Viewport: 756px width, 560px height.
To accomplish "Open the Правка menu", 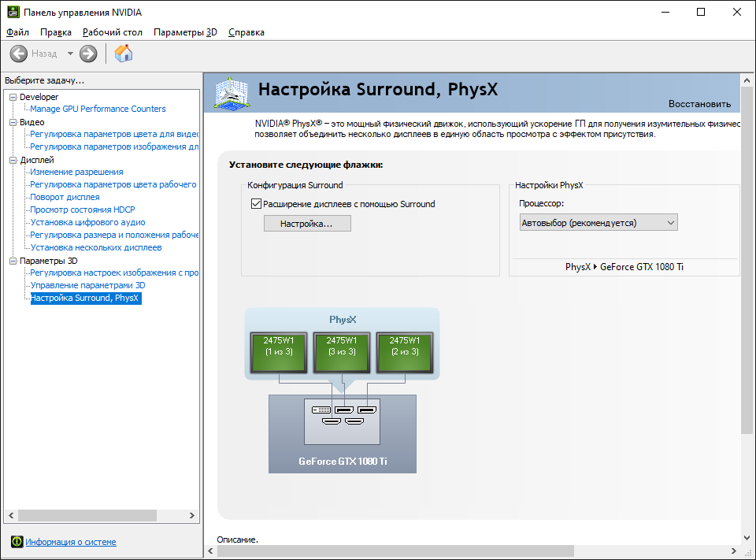I will [x=56, y=32].
